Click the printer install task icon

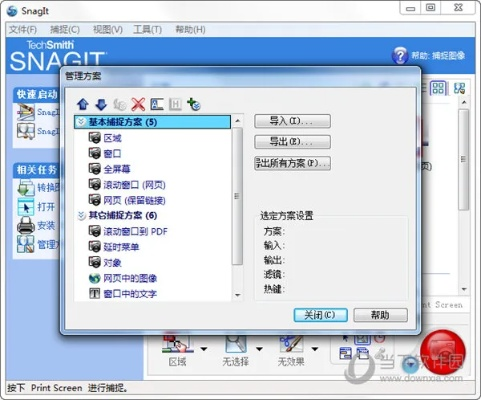pos(26,226)
